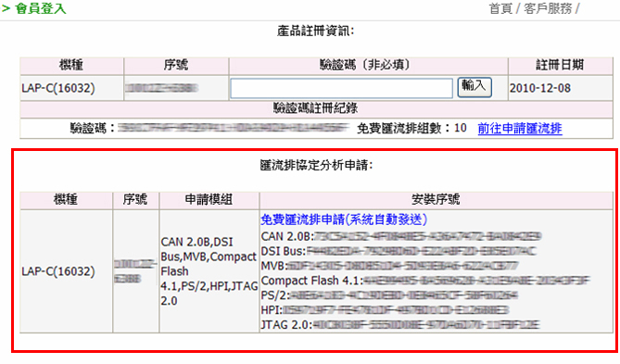620x364 pixels.
Task: Follow the 前往申請匯流排 link
Action: (x=520, y=129)
